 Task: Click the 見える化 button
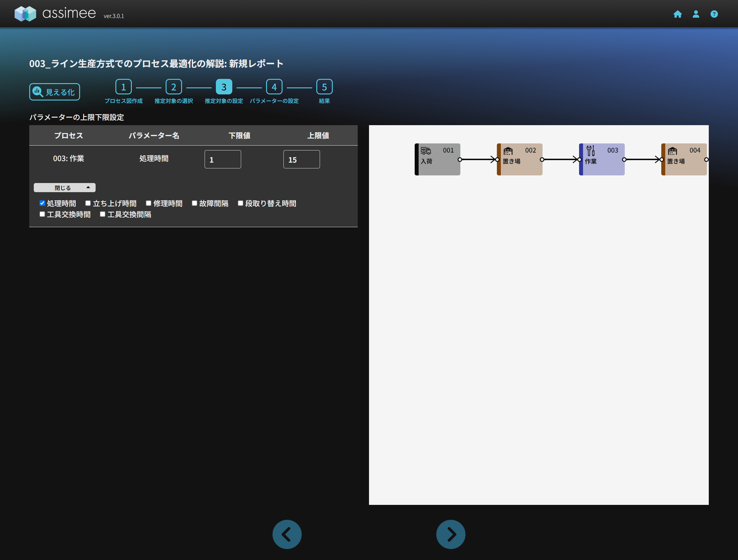(x=55, y=92)
